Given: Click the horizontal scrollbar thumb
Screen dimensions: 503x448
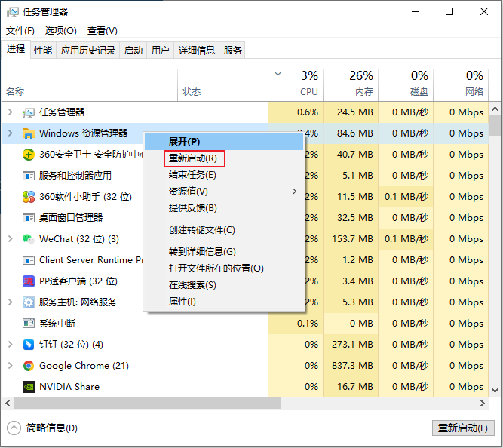Looking at the screenshot, I should pyautogui.click(x=147, y=404).
